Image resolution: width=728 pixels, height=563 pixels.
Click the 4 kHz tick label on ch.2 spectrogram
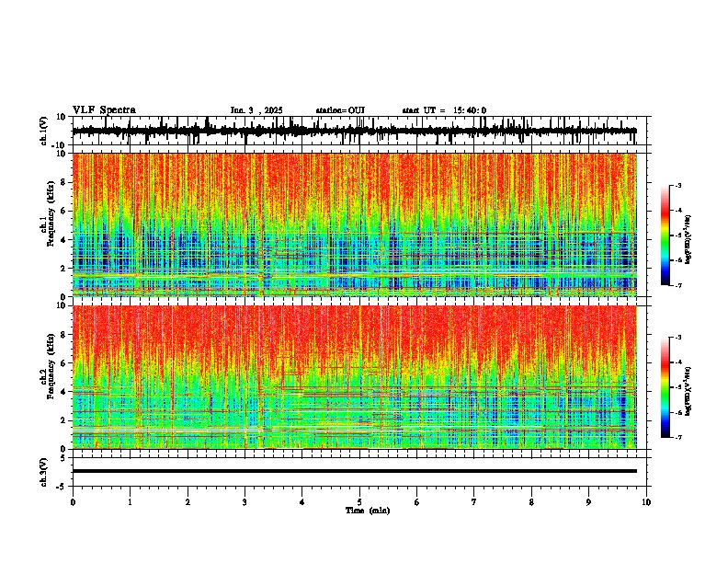pos(64,392)
